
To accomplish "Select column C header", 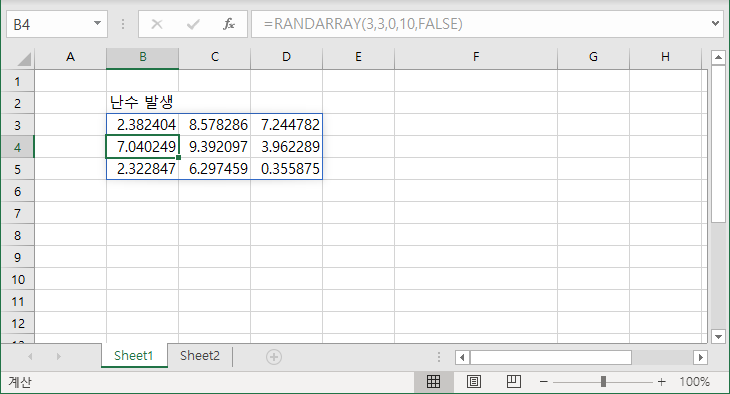I will [x=215, y=58].
